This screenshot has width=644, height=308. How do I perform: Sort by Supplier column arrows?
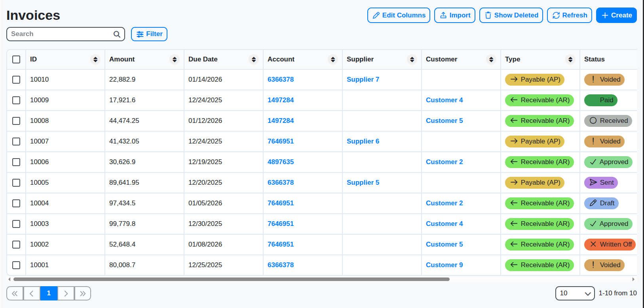(412, 59)
